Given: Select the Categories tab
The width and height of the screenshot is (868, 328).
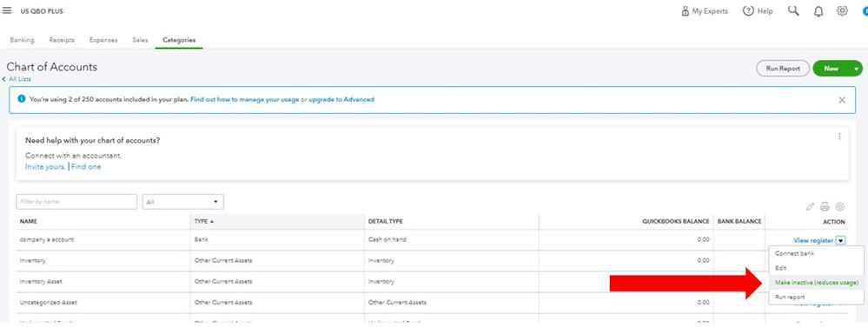Looking at the screenshot, I should [x=179, y=40].
